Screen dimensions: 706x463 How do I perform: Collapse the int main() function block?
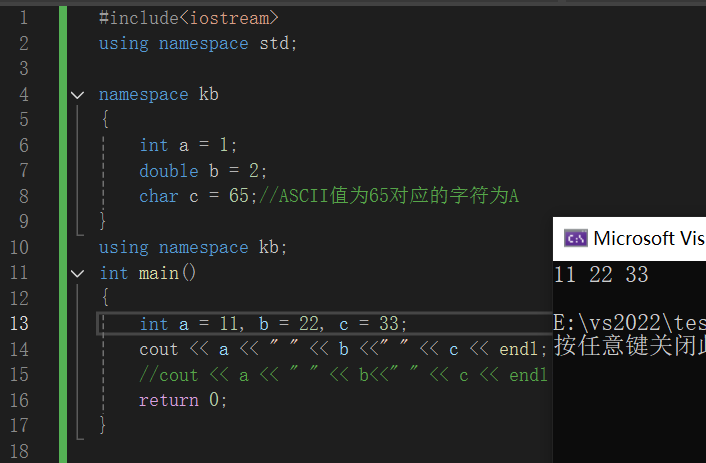77,273
